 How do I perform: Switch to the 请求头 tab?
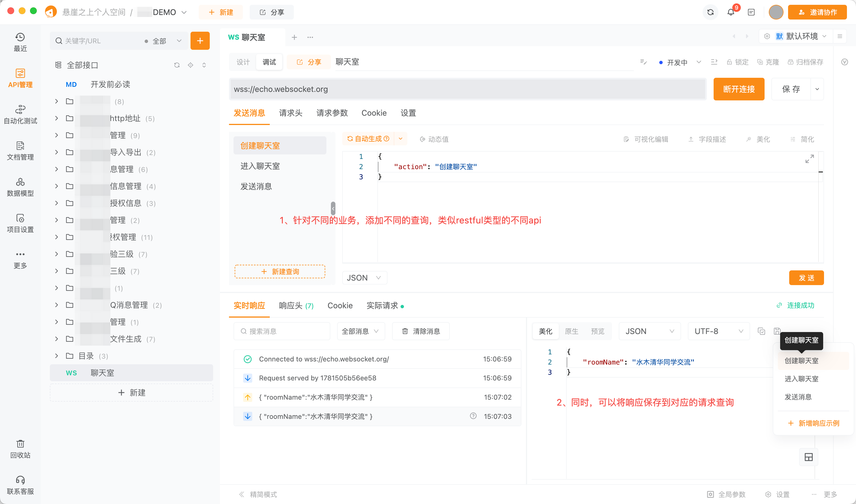pos(290,113)
